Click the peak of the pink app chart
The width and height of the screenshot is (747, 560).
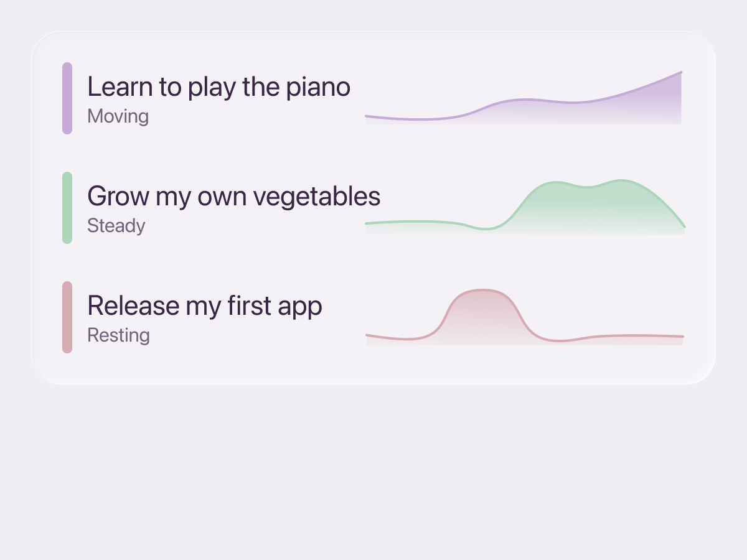coord(482,291)
